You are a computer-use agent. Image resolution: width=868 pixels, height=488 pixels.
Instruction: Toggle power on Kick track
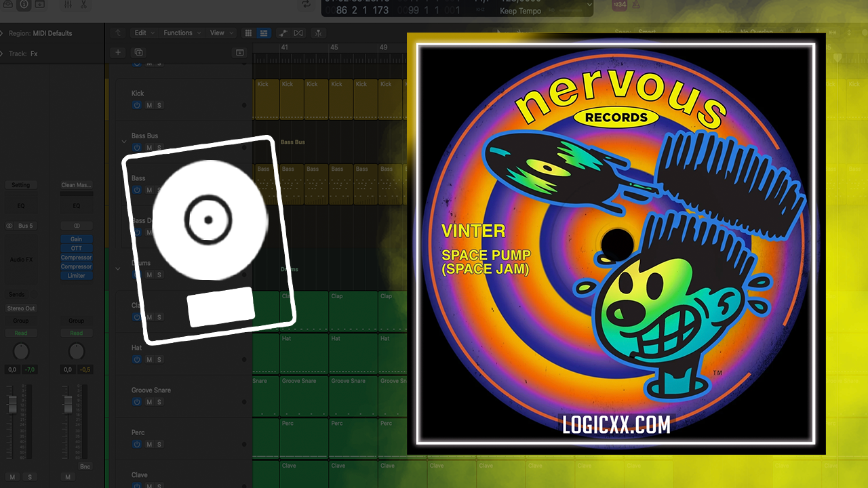tap(137, 105)
